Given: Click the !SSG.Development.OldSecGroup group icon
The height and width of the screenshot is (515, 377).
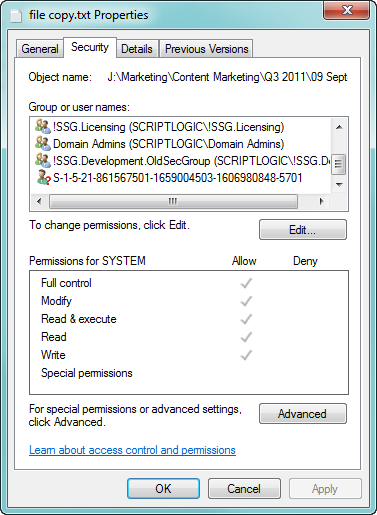Looking at the screenshot, I should 43,161.
